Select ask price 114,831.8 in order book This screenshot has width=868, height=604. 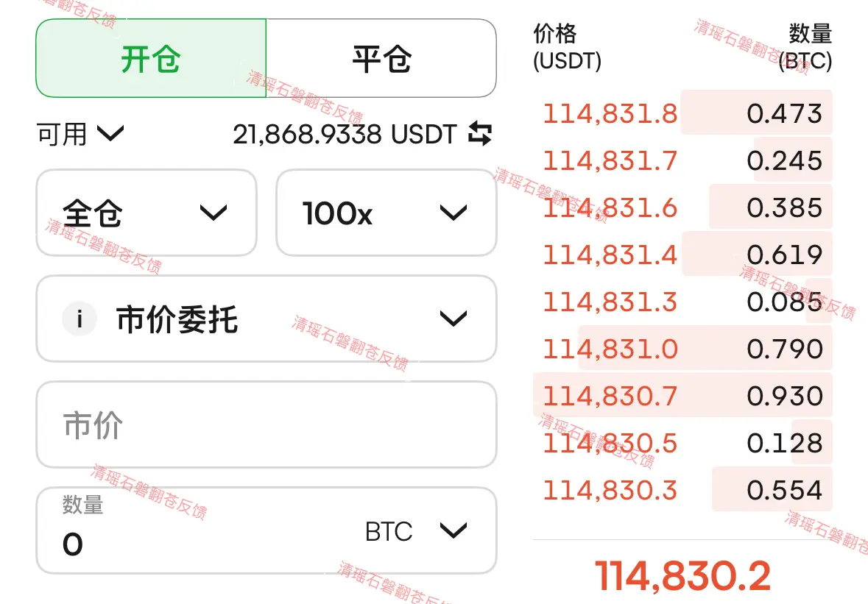(610, 113)
